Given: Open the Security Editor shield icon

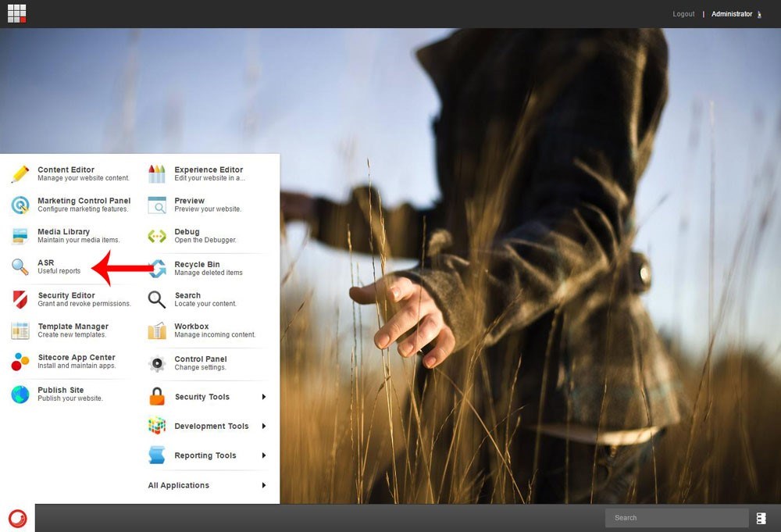Looking at the screenshot, I should pos(20,299).
